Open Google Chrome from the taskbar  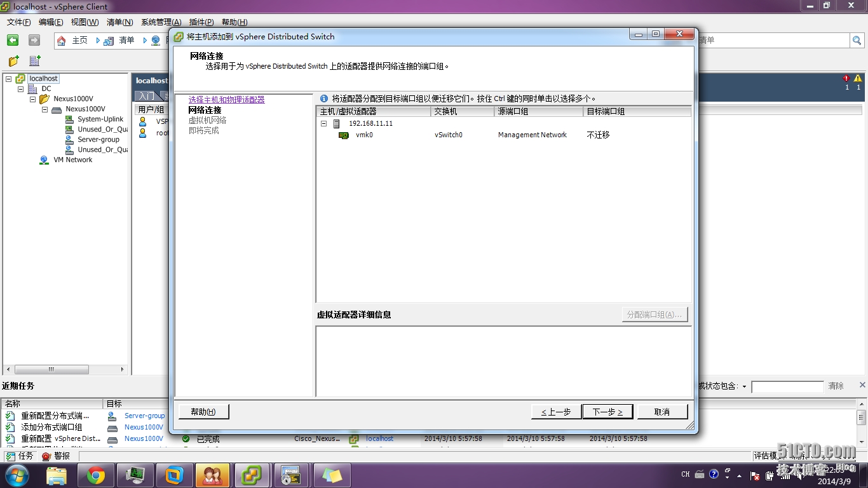(x=96, y=475)
